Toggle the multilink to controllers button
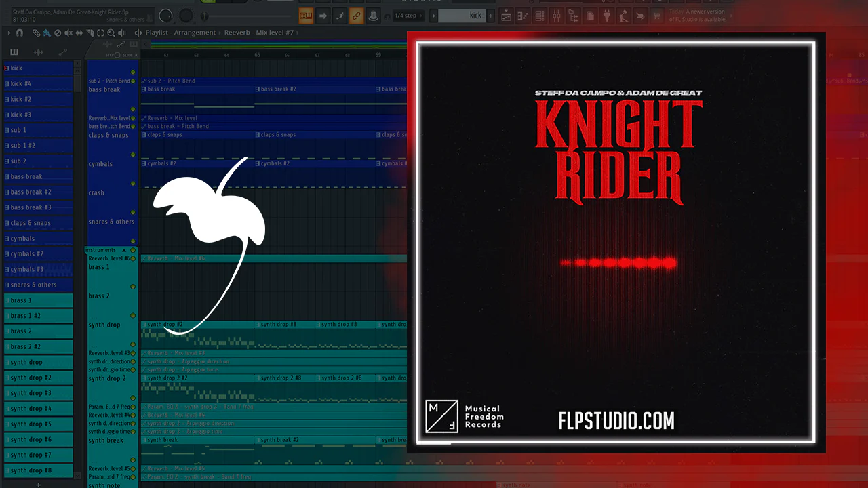 click(373, 16)
